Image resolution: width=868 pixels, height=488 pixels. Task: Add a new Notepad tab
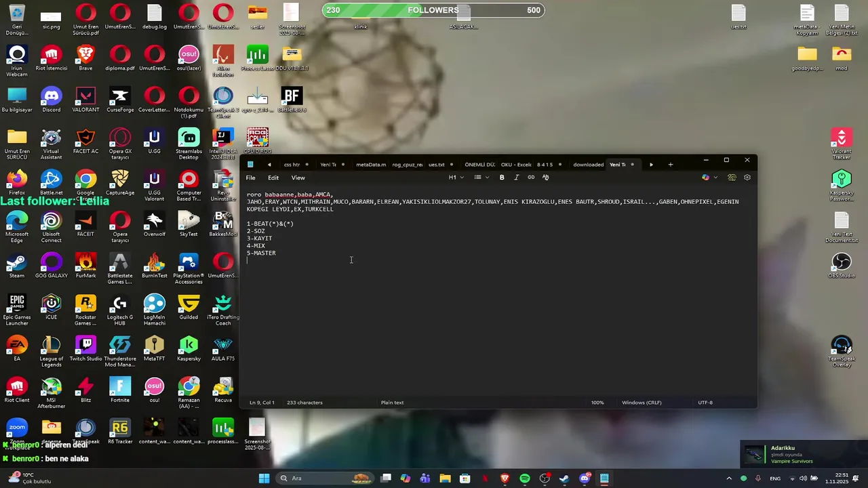point(671,165)
